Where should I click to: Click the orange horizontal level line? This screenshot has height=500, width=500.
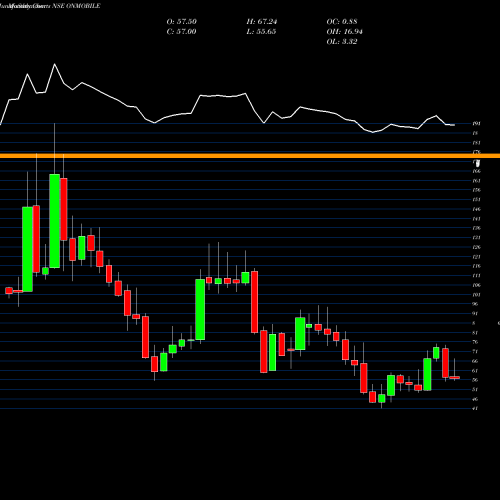[x=250, y=156]
